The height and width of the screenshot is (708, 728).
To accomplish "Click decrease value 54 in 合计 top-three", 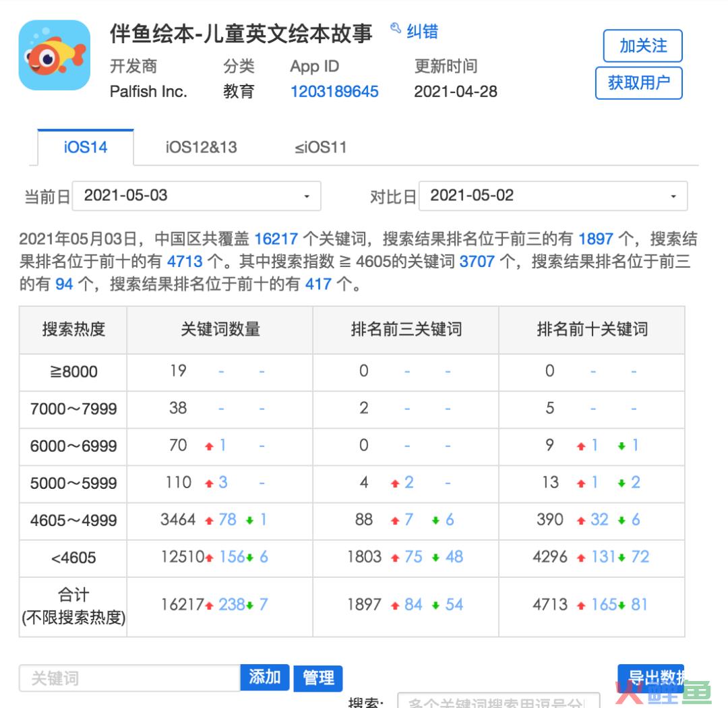I will 454,604.
